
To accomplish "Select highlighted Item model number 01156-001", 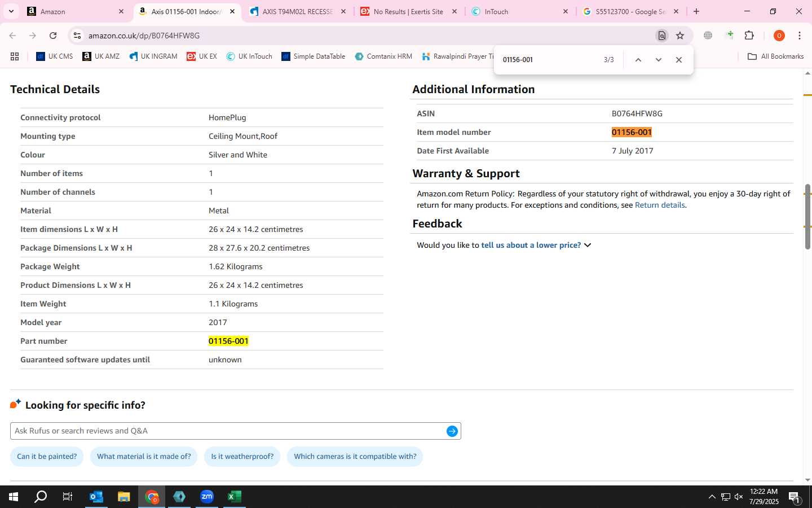I will pos(632,133).
